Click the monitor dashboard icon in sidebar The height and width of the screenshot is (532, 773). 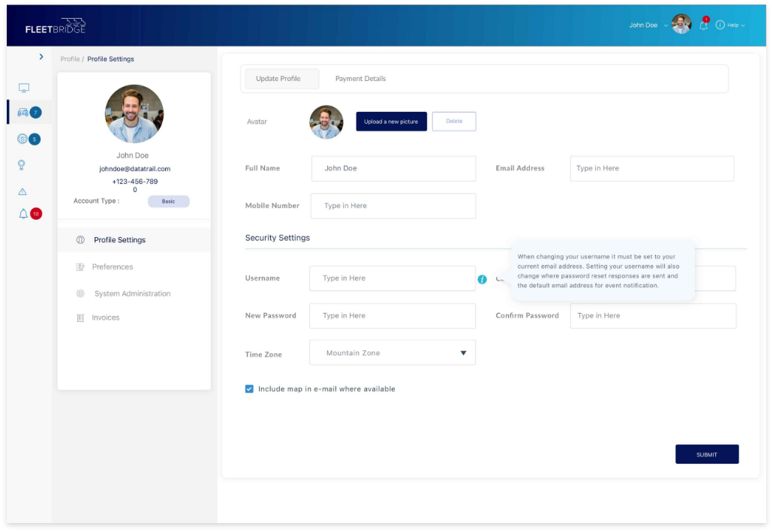pyautogui.click(x=23, y=89)
